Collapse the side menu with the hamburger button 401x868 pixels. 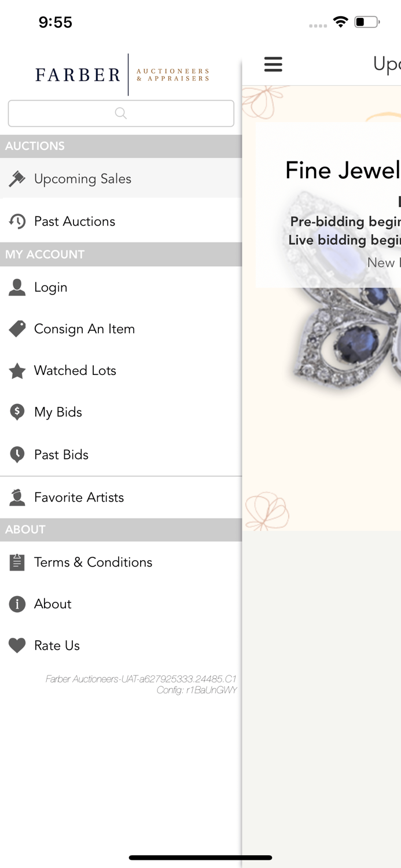point(273,64)
